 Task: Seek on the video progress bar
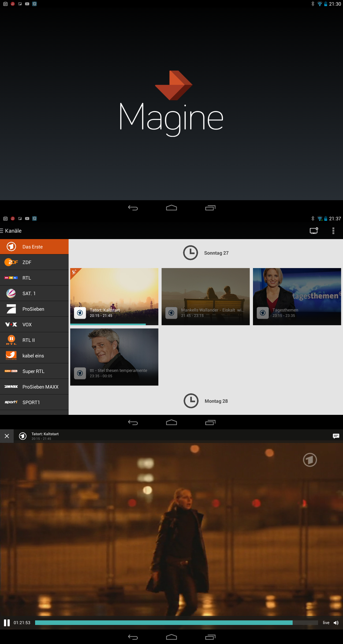(x=176, y=623)
